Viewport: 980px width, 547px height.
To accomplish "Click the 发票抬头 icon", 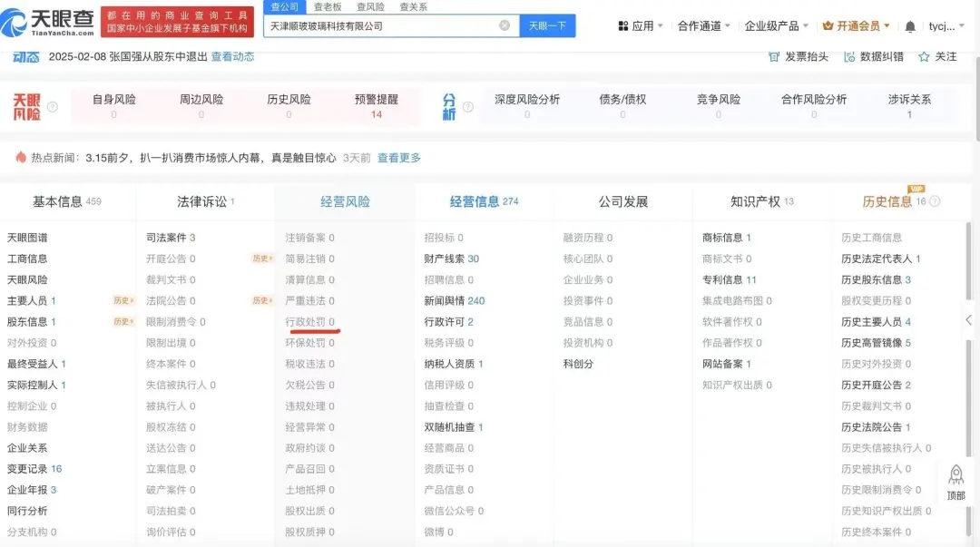I will point(774,57).
